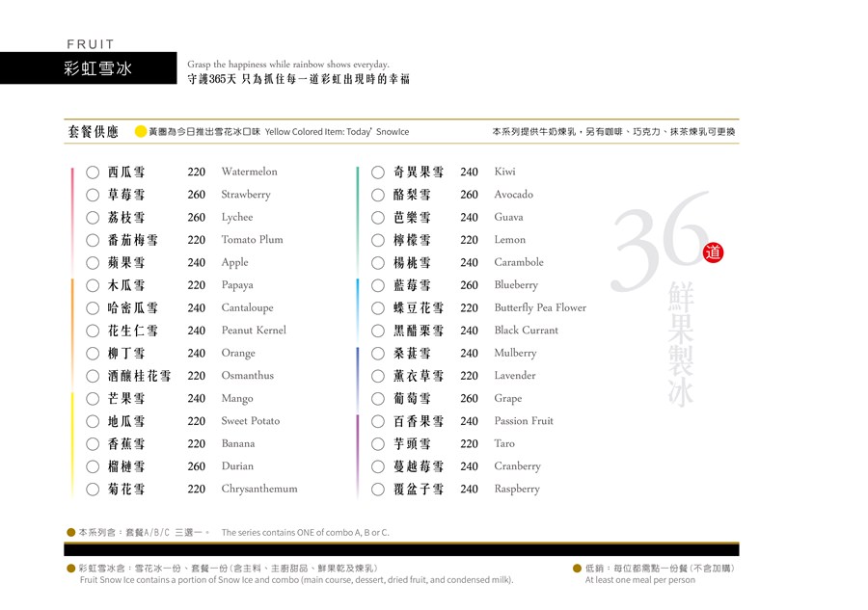Click the price 220 beside Taro
Image resolution: width=868 pixels, height=610 pixels.
pyautogui.click(x=469, y=444)
